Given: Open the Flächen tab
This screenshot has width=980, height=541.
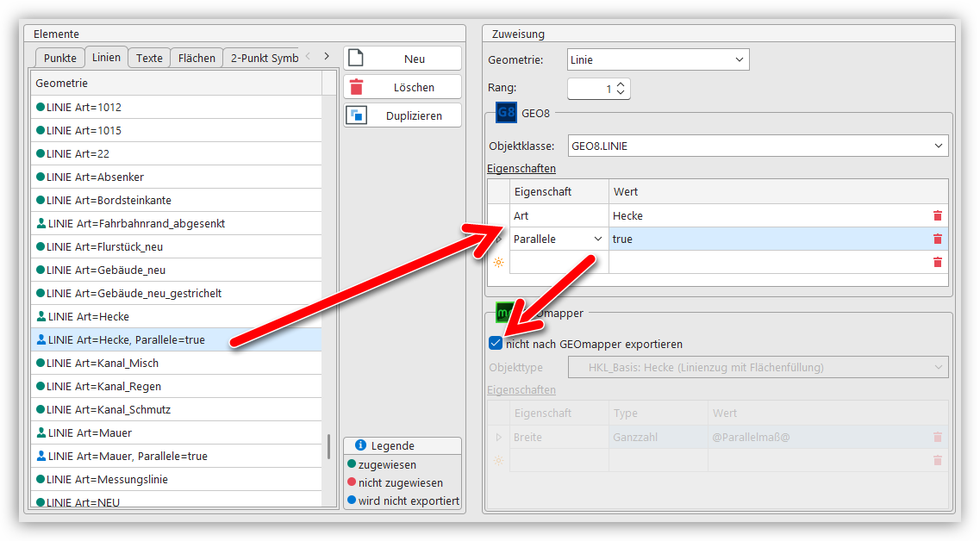Looking at the screenshot, I should [197, 59].
